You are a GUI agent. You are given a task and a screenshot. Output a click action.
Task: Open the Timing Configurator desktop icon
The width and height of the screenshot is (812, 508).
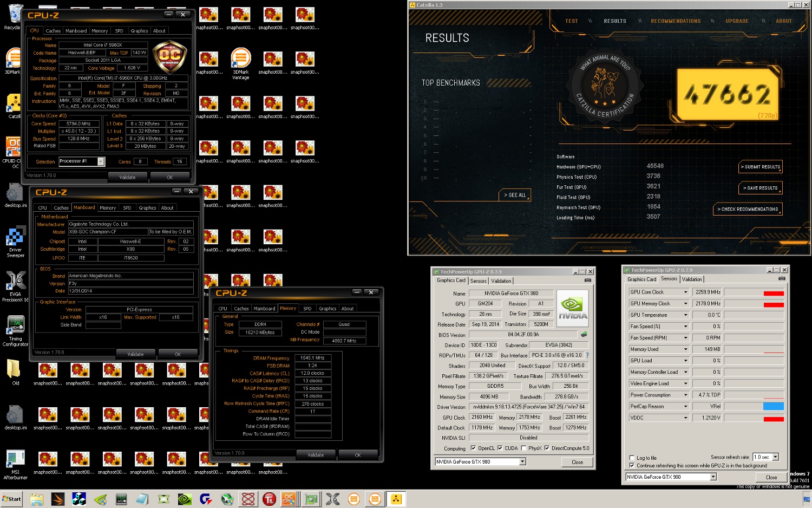(15, 331)
